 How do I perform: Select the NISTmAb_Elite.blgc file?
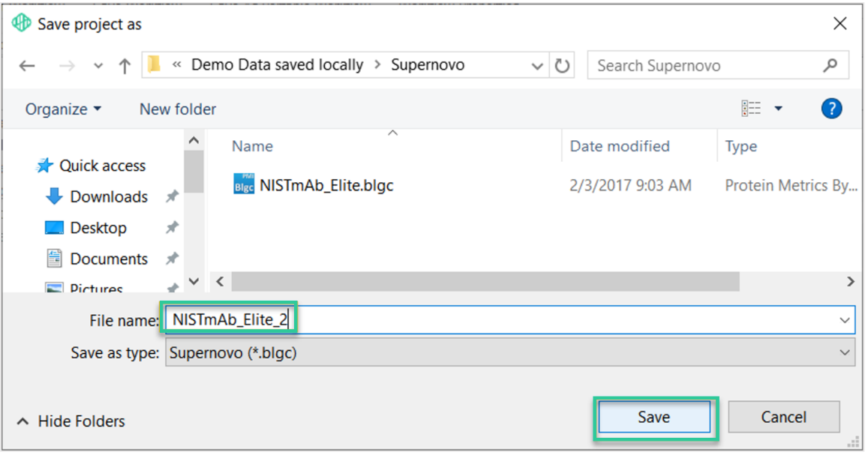pos(326,184)
